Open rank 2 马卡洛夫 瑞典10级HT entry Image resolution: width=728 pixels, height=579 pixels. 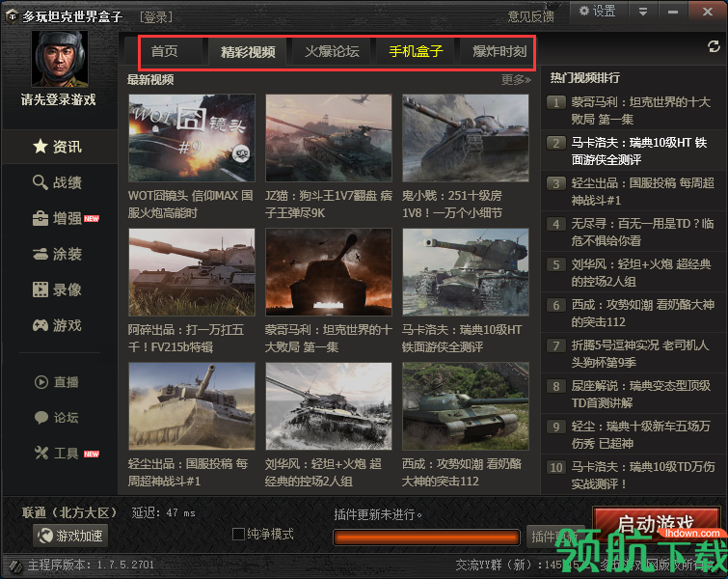(633, 152)
